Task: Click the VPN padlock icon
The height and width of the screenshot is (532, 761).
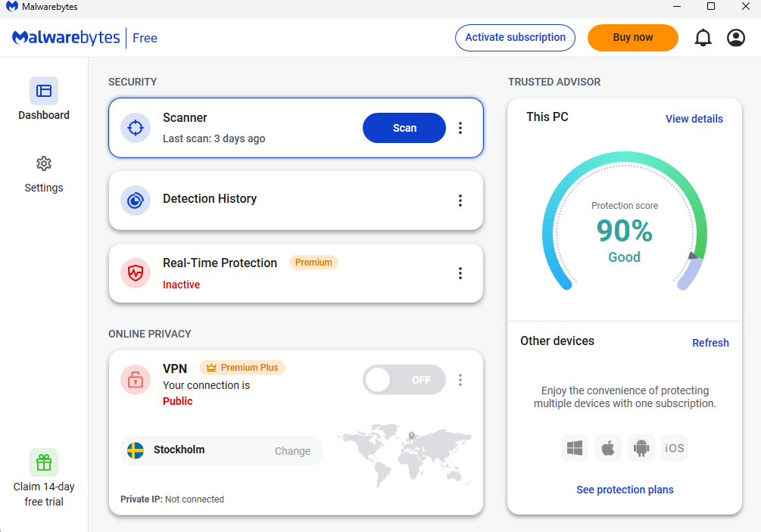Action: (136, 379)
